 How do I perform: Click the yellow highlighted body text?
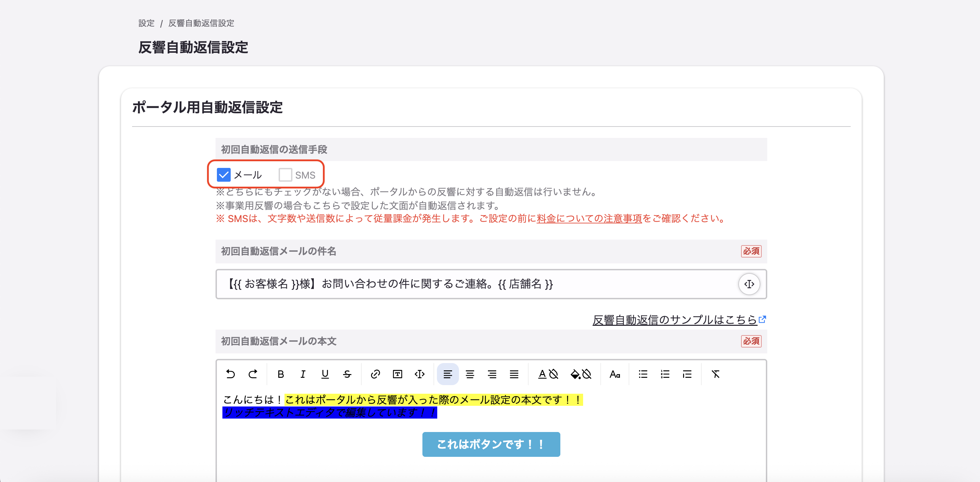pos(434,400)
